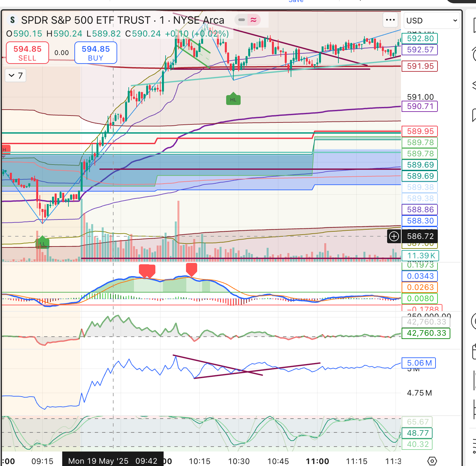This screenshot has width=476, height=466.
Task: Click the red 589.95 price label
Action: click(x=420, y=131)
